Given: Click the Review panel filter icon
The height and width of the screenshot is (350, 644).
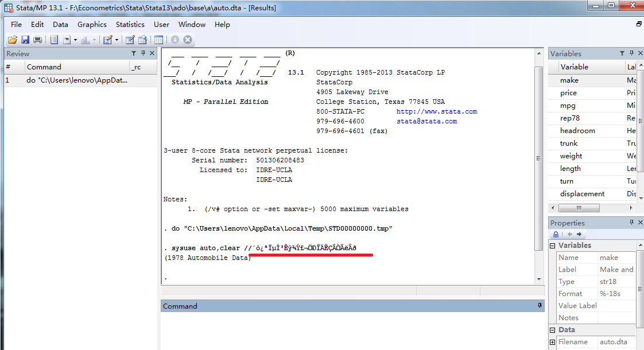Looking at the screenshot, I should pyautogui.click(x=134, y=53).
